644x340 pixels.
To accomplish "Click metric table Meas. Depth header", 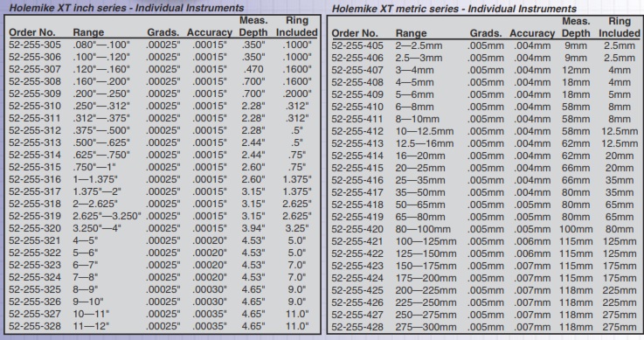I will (x=576, y=27).
